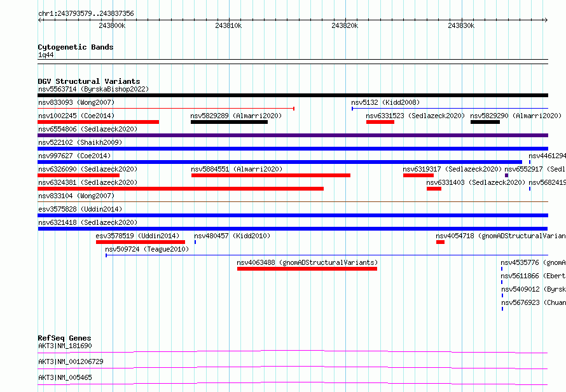
Task: Click esv3578519 (Uddin2014) label
Action: [x=137, y=236]
